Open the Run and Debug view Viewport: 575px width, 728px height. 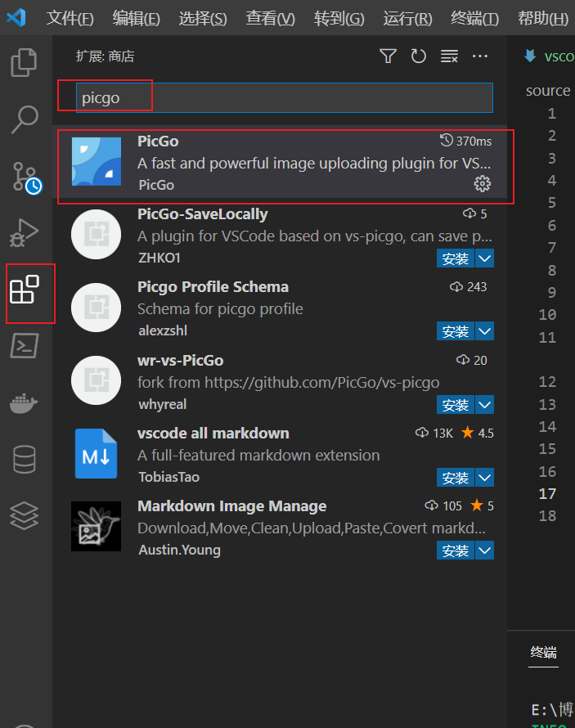tap(25, 232)
